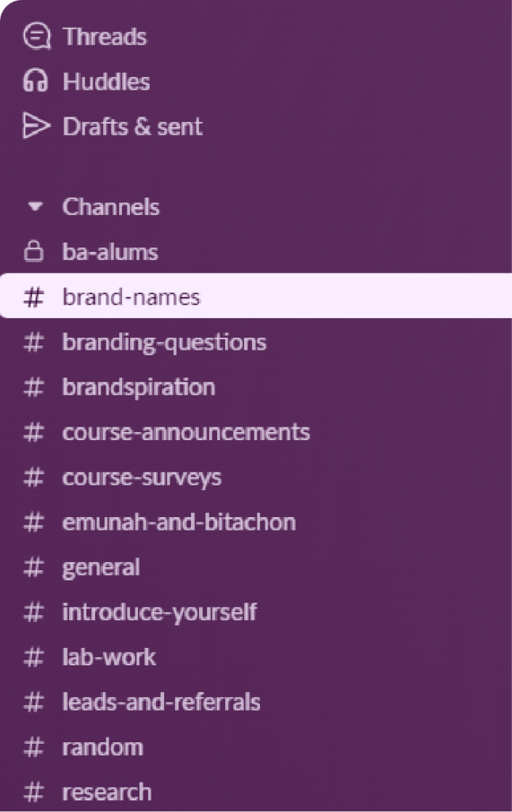Open the Threads view

(105, 36)
